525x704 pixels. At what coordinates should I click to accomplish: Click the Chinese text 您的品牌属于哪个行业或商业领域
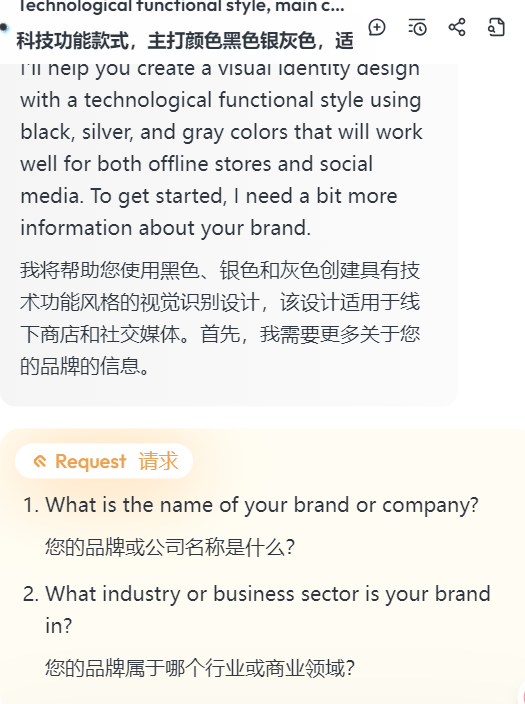point(200,668)
